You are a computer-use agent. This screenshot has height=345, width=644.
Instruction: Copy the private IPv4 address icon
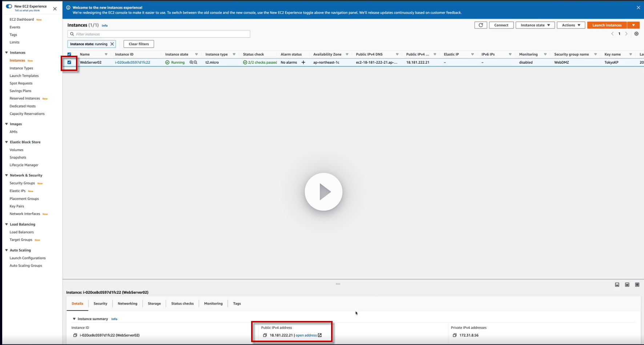coord(455,335)
